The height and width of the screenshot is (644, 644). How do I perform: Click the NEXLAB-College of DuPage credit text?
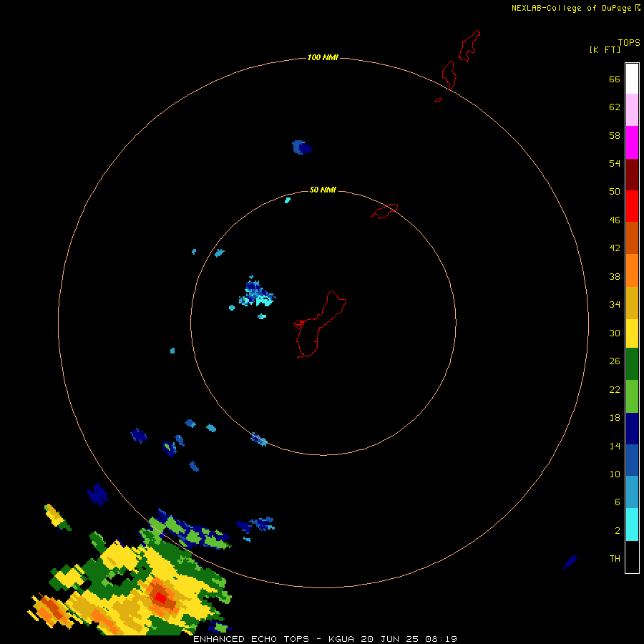[571, 8]
